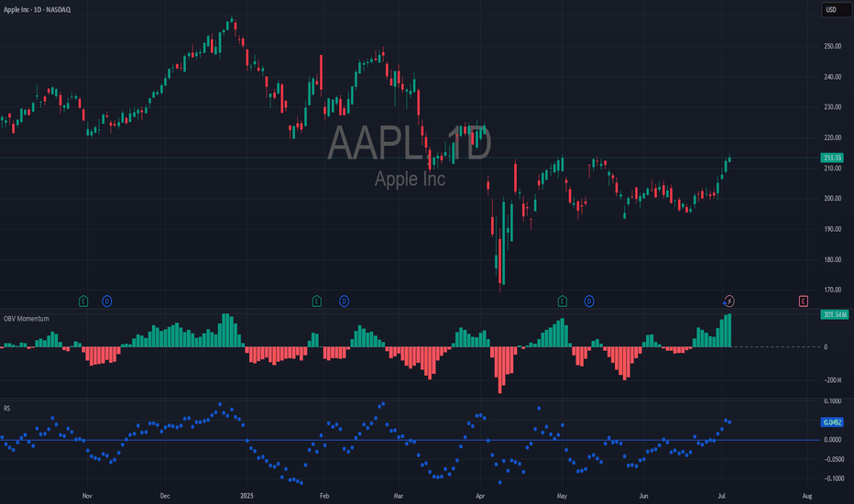Viewport: 854px width, 504px height.
Task: Click the 180.00 price axis label
Action: click(x=833, y=260)
